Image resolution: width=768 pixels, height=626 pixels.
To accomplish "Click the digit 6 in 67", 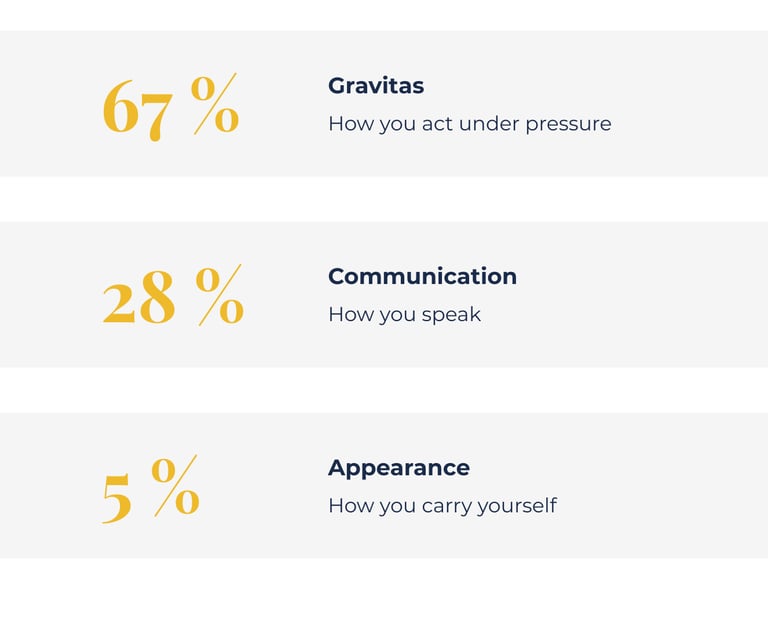I will 120,108.
